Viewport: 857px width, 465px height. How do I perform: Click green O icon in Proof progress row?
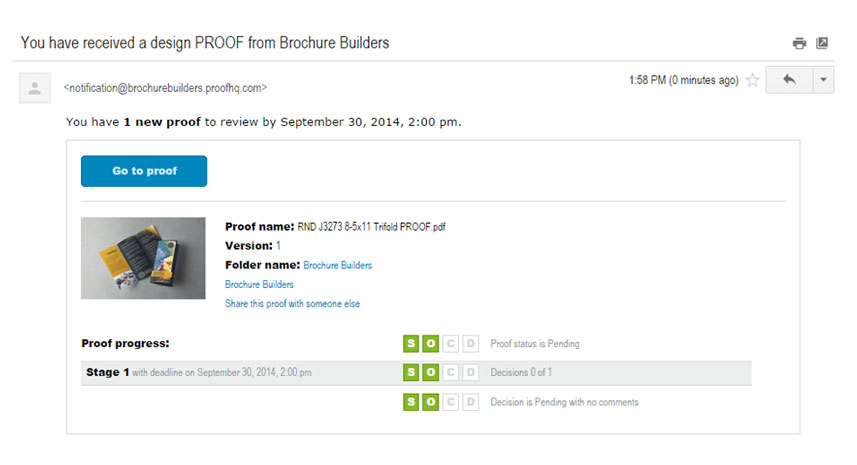pyautogui.click(x=431, y=344)
